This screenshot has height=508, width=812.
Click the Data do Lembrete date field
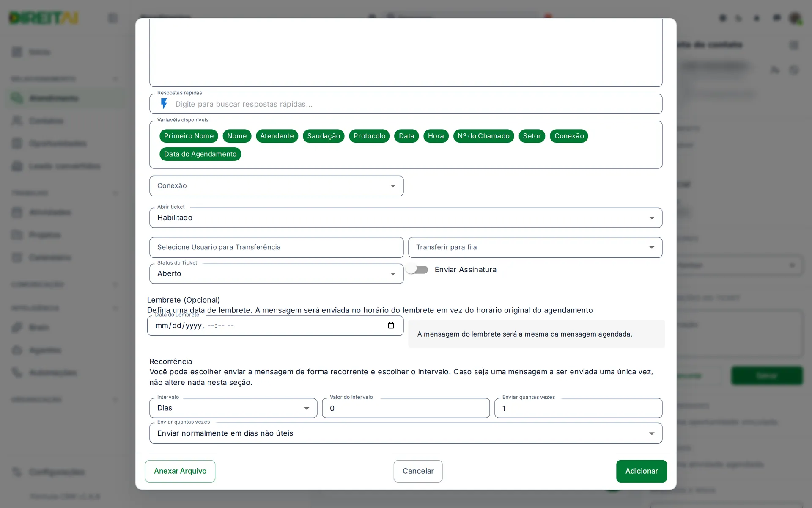(x=275, y=326)
